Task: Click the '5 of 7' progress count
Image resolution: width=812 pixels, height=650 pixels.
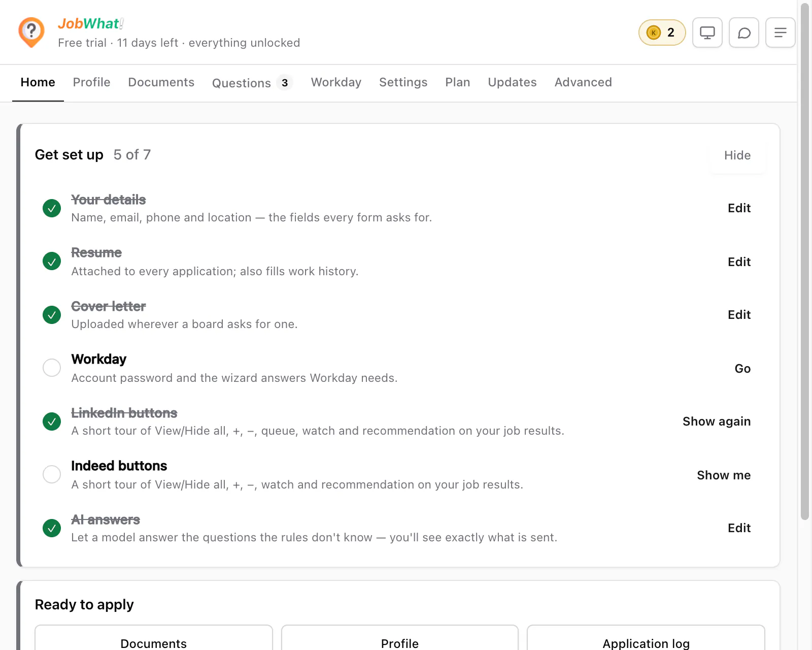Action: point(132,155)
